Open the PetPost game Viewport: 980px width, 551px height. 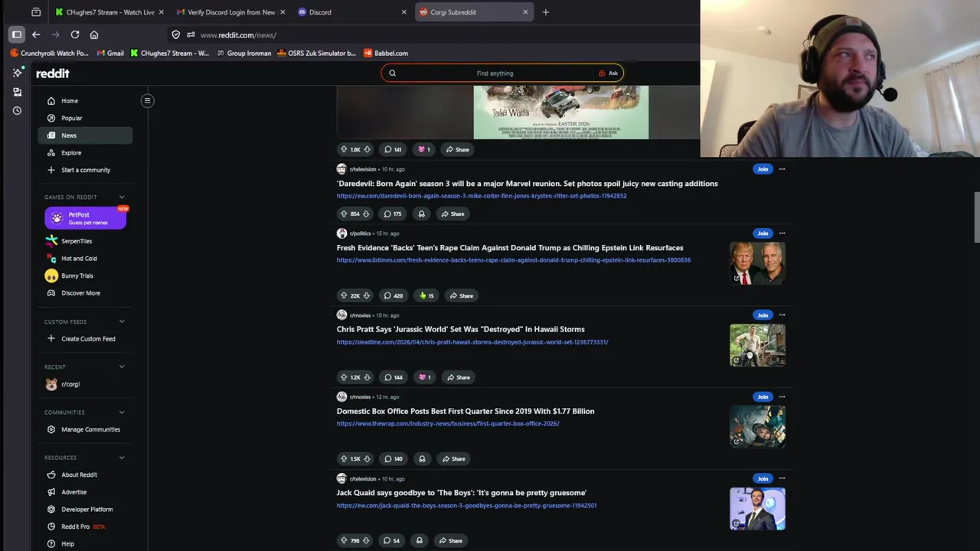(86, 218)
